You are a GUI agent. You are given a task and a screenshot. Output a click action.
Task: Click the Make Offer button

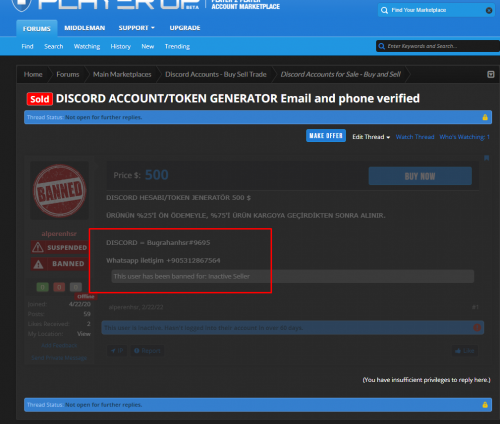326,136
